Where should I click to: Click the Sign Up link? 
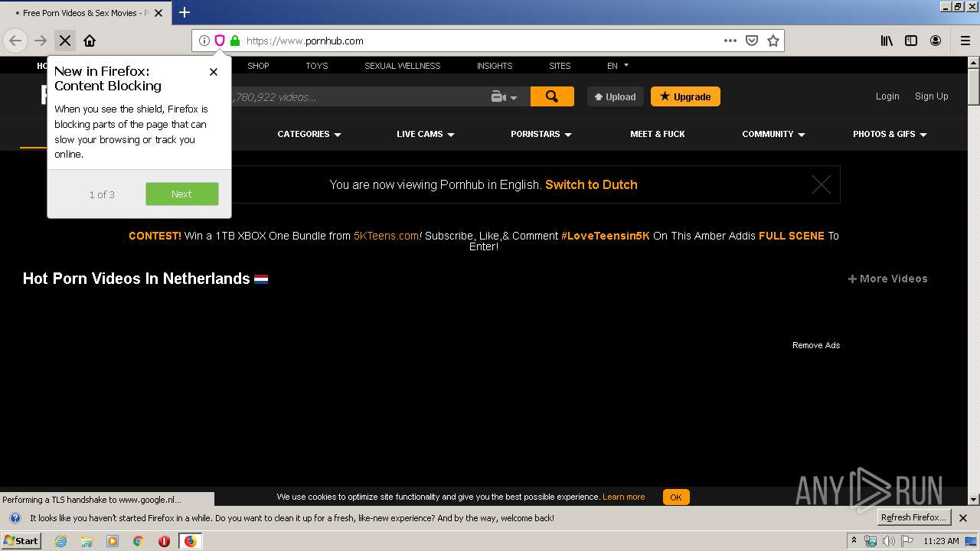coord(932,96)
